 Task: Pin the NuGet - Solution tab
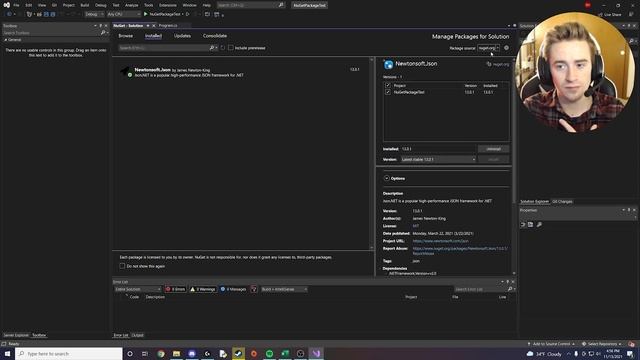click(x=148, y=25)
